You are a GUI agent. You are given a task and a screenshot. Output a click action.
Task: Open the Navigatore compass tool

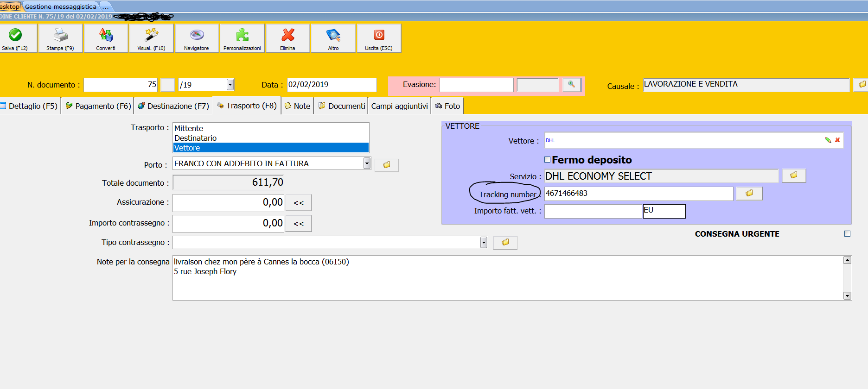[x=197, y=38]
